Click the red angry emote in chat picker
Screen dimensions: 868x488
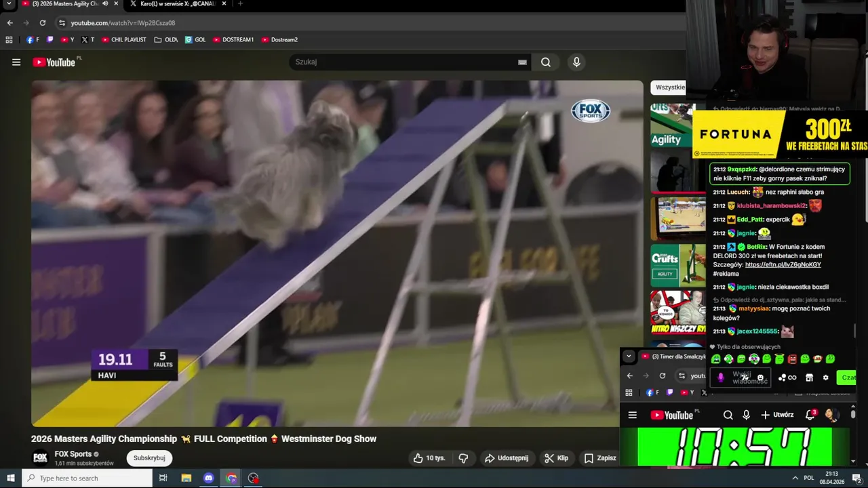[x=792, y=359]
